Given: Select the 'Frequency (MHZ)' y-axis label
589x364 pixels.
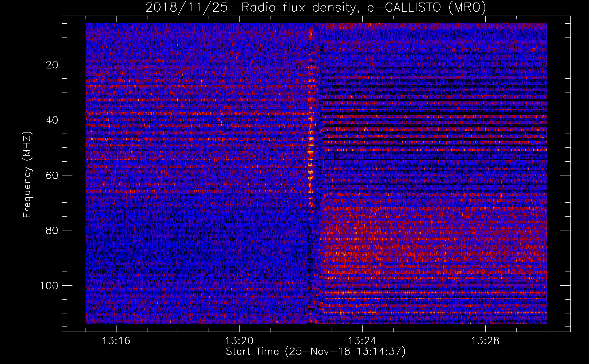Looking at the screenshot, I should [27, 175].
